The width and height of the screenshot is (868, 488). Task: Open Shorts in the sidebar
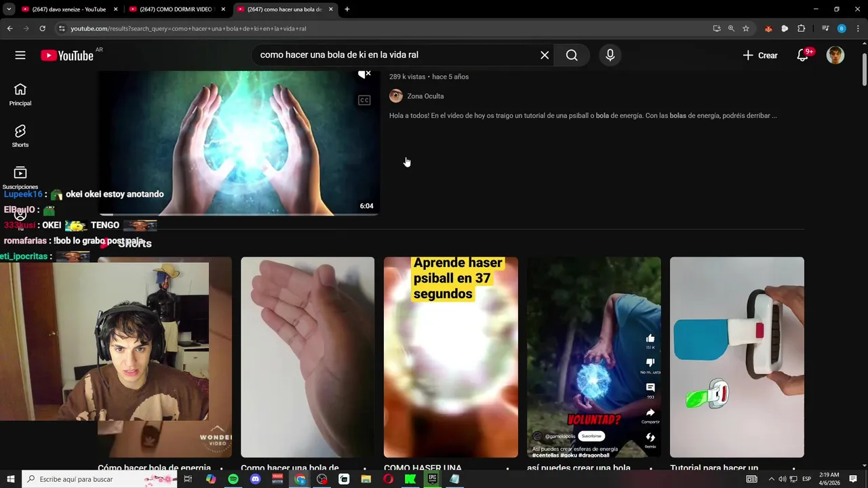pyautogui.click(x=20, y=136)
